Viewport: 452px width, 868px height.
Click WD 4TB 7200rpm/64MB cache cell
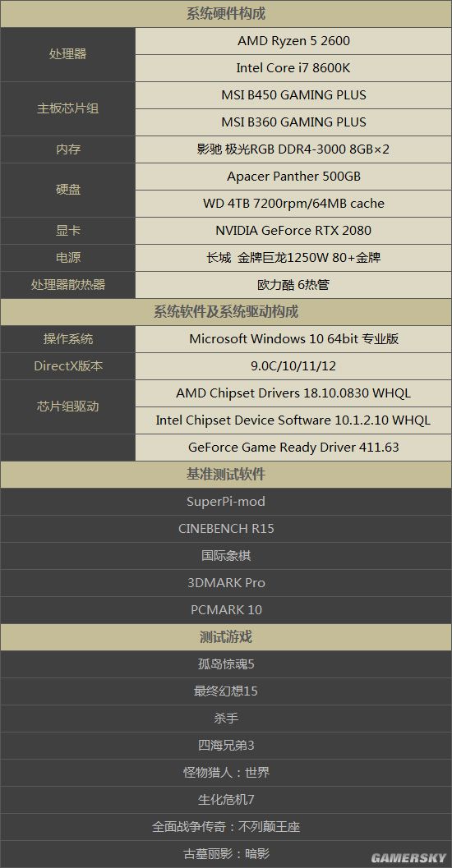click(293, 204)
